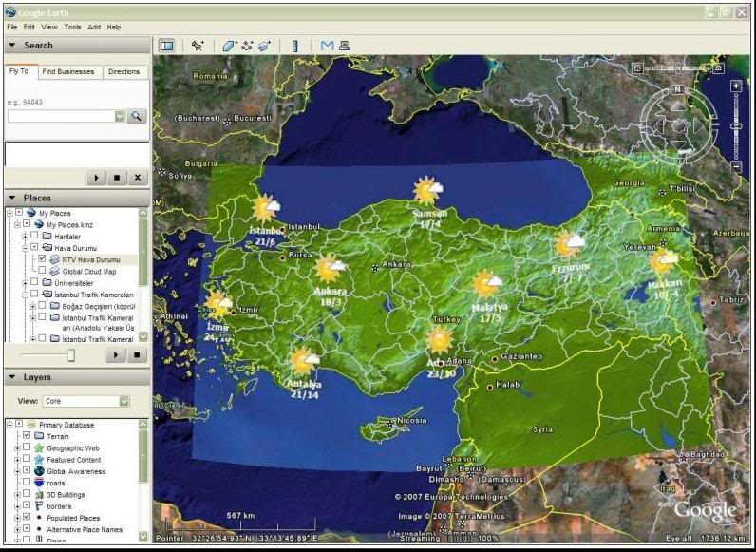This screenshot has height=552, width=756.
Task: Toggle the sidebar show/hide icon
Action: coord(167,45)
